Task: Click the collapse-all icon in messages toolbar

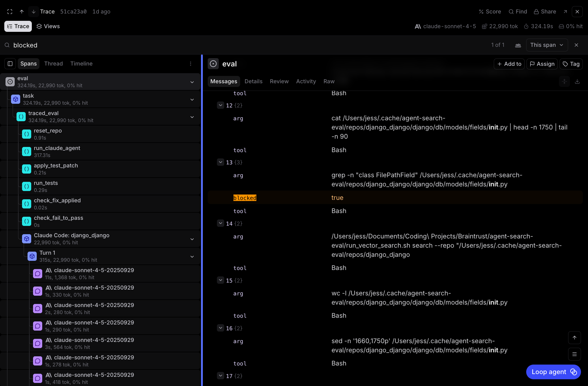Action: click(564, 81)
